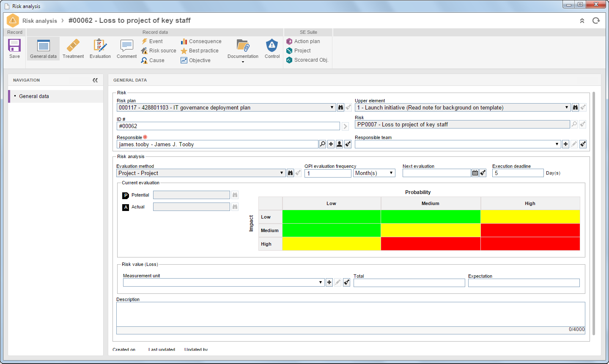
Task: Open calendar icon for Next evaluation
Action: [475, 173]
